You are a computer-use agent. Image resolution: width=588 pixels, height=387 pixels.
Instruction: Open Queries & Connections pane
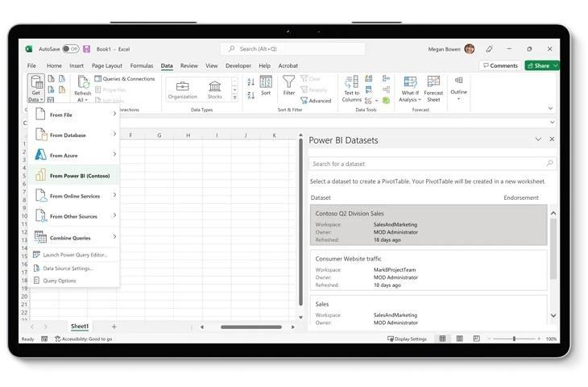coord(125,79)
